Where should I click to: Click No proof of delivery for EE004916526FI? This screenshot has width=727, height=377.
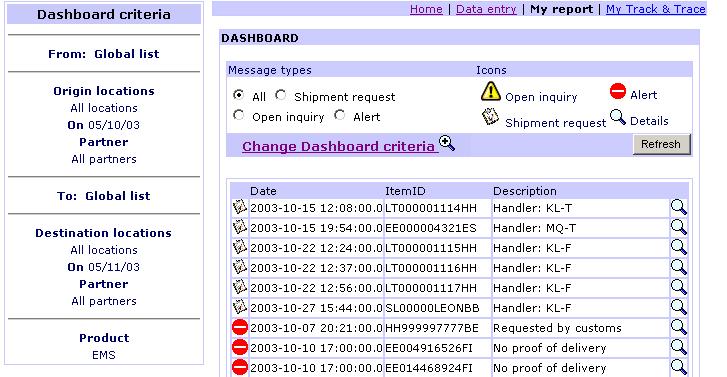point(549,348)
